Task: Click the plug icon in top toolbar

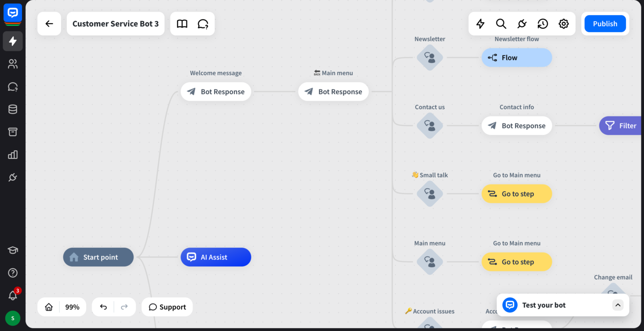Action: 522,24
